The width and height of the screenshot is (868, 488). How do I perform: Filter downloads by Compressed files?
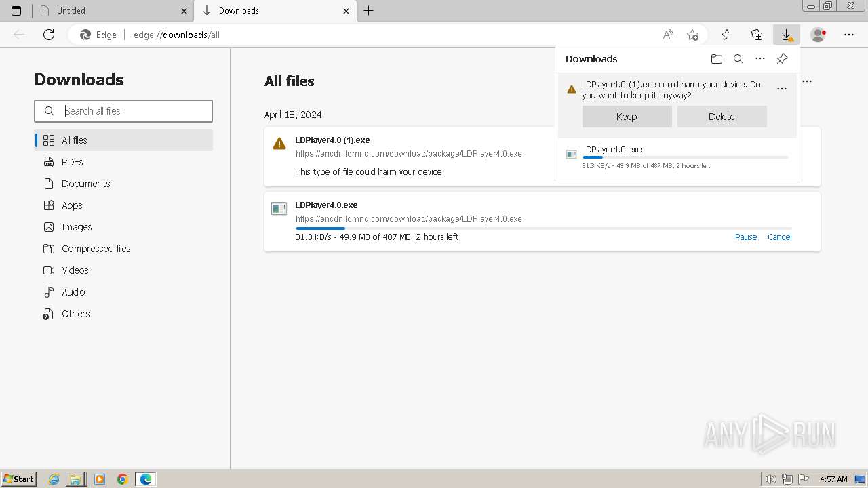click(x=123, y=249)
